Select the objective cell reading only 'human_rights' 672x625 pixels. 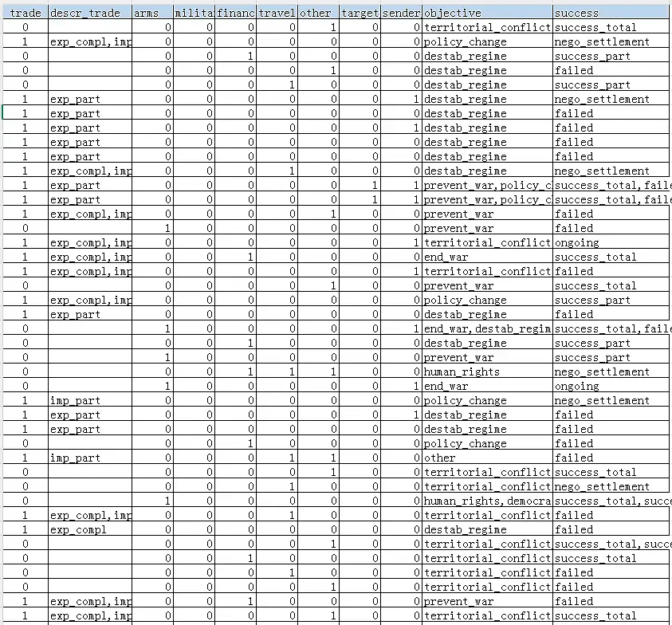pyautogui.click(x=487, y=371)
